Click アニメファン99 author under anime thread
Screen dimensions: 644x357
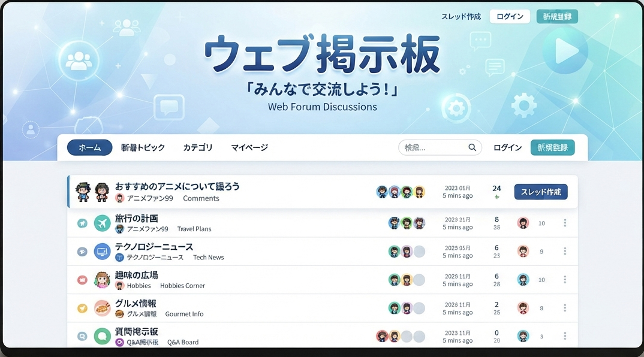[x=149, y=198]
